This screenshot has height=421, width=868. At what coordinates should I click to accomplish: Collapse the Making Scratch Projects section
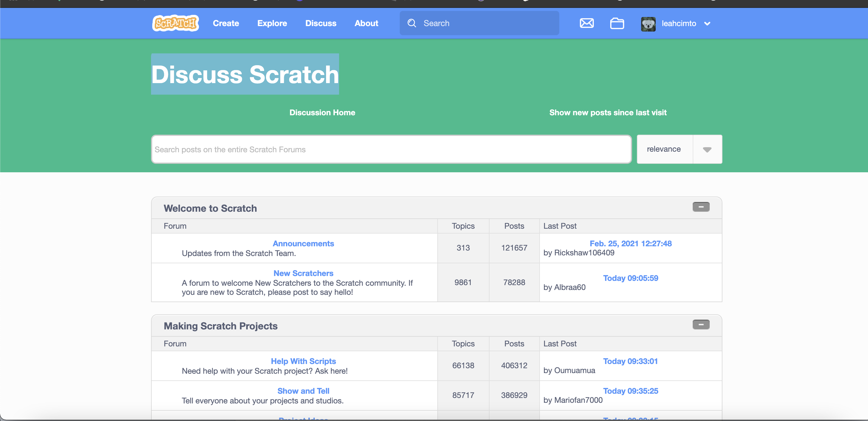click(x=701, y=325)
